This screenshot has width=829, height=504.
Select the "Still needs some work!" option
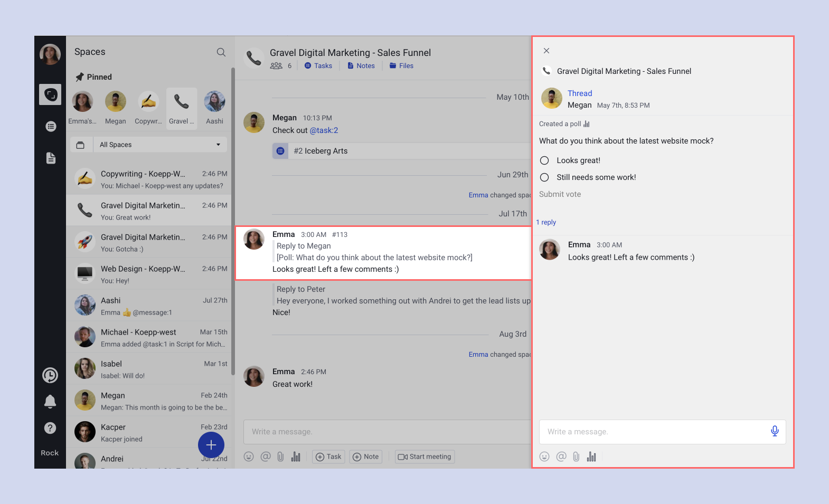click(x=544, y=177)
